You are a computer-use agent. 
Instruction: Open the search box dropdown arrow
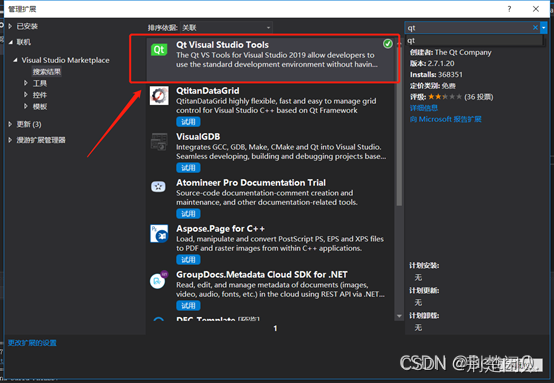(x=544, y=28)
